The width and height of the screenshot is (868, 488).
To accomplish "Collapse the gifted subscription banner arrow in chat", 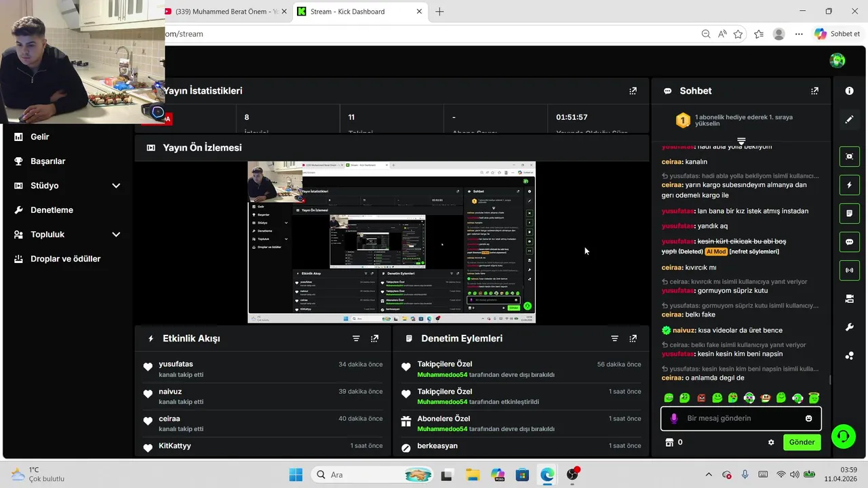I will click(741, 141).
